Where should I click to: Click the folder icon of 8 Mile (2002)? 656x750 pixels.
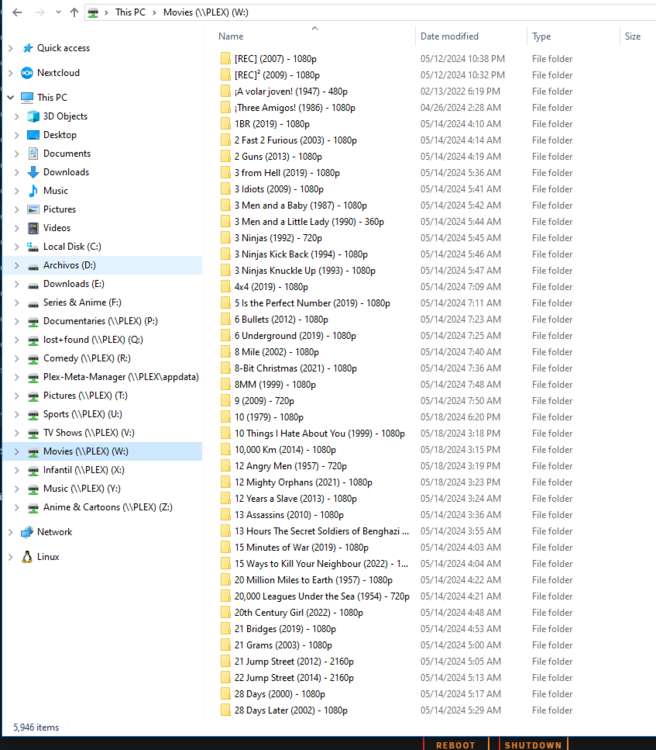pos(225,352)
